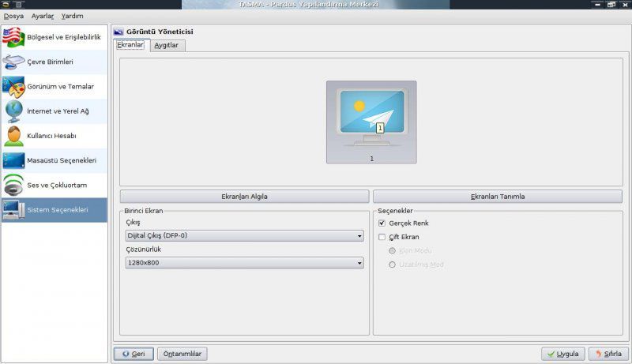The width and height of the screenshot is (632, 364).
Task: Switch to the Aygıtlar tab
Action: pyautogui.click(x=166, y=45)
